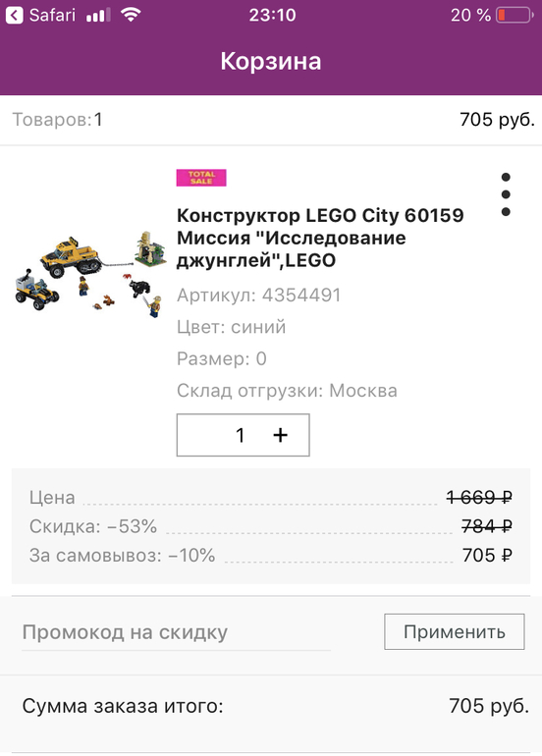Tap the Товаров: 1 counter label
Screen dimensions: 542x756
57,120
